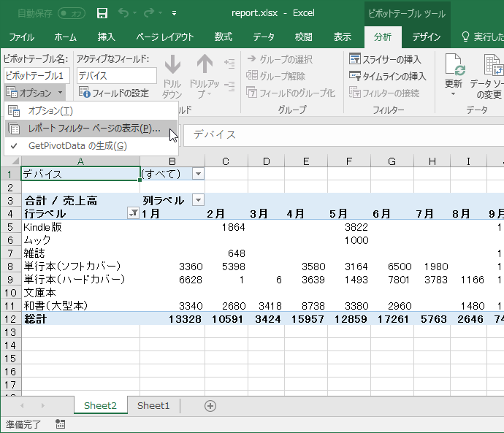
Task: Toggle the 自動保存 switch
Action: (72, 13)
